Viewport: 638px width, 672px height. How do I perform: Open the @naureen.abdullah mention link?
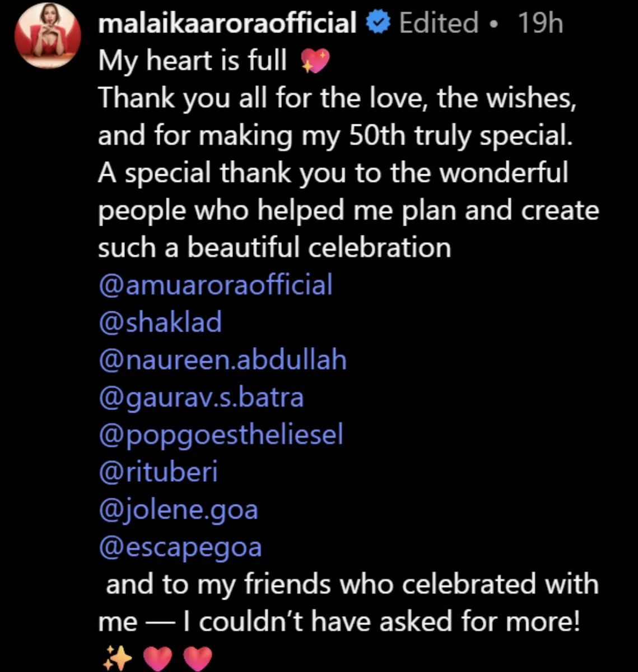222,360
